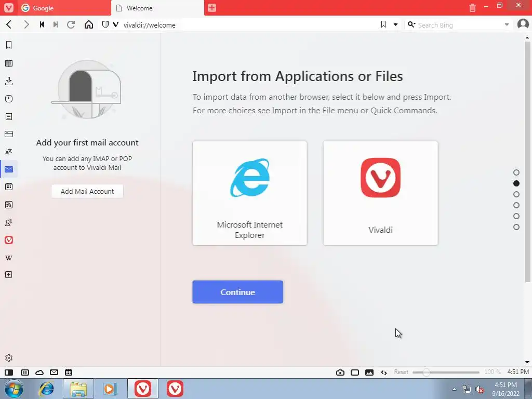The width and height of the screenshot is (532, 399).
Task: Rewind to first page in history
Action: [42, 24]
